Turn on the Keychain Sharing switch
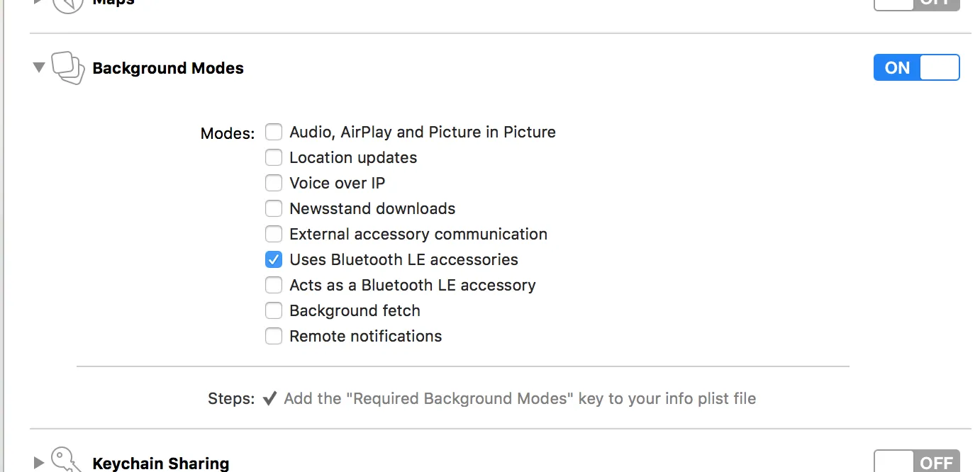The height and width of the screenshot is (472, 980). [x=916, y=462]
